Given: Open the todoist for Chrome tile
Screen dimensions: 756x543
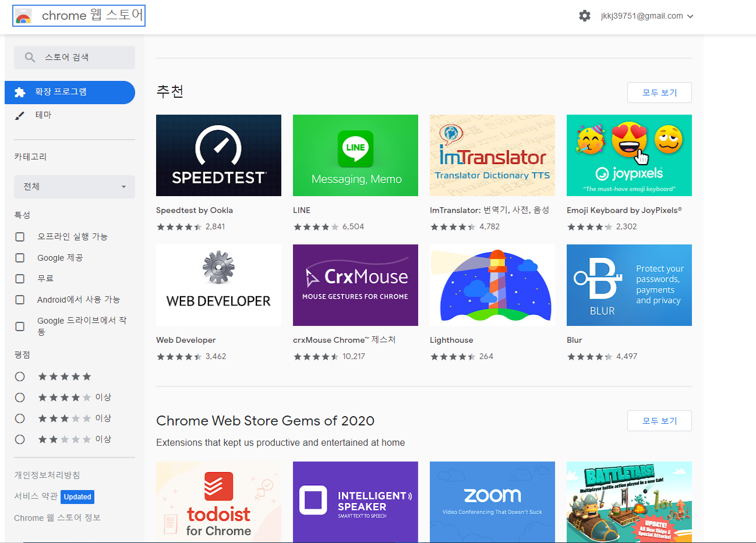Looking at the screenshot, I should coord(218,502).
